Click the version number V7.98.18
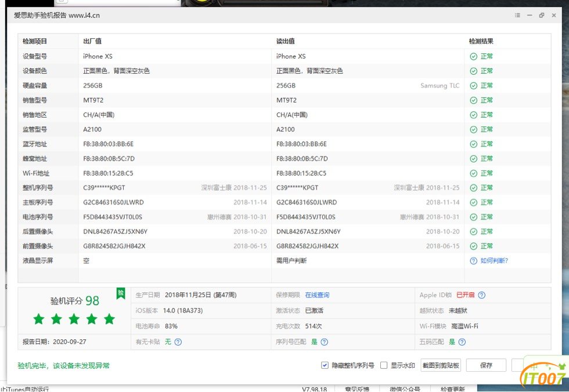Image resolution: width=569 pixels, height=392 pixels. tap(314, 390)
